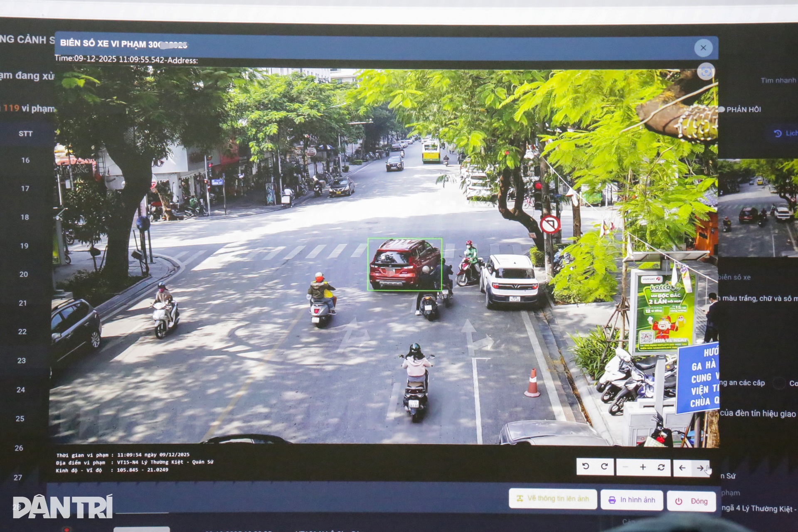This screenshot has width=798, height=532.
Task: Close the BIỂN SỐ XE VI PHẠM dialog
Action: tap(703, 48)
